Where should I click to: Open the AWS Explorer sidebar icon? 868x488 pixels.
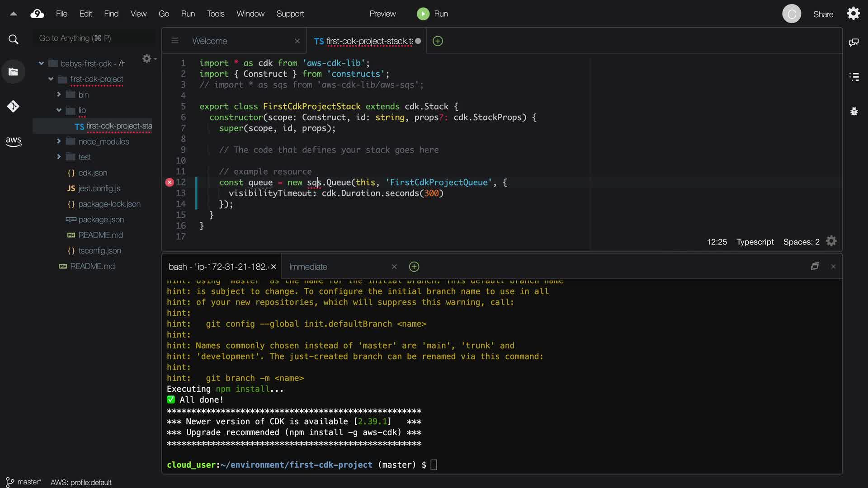coord(14,141)
